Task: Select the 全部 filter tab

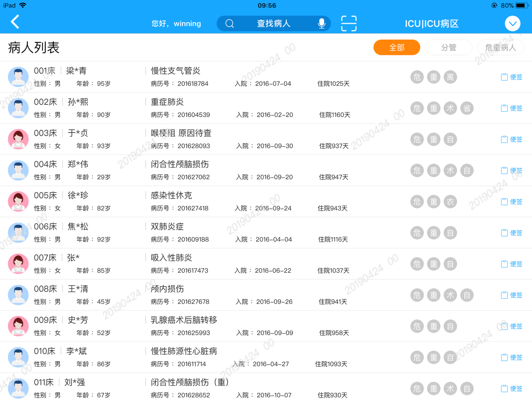Action: click(x=396, y=48)
